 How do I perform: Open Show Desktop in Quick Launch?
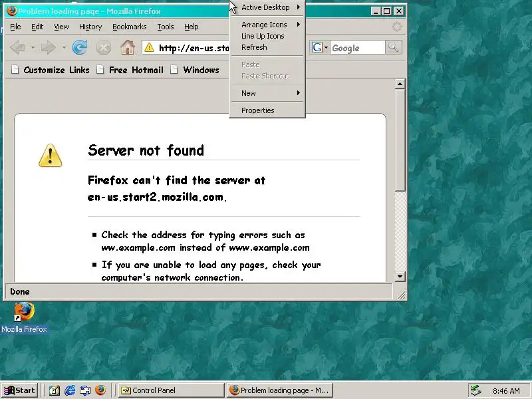pyautogui.click(x=54, y=390)
